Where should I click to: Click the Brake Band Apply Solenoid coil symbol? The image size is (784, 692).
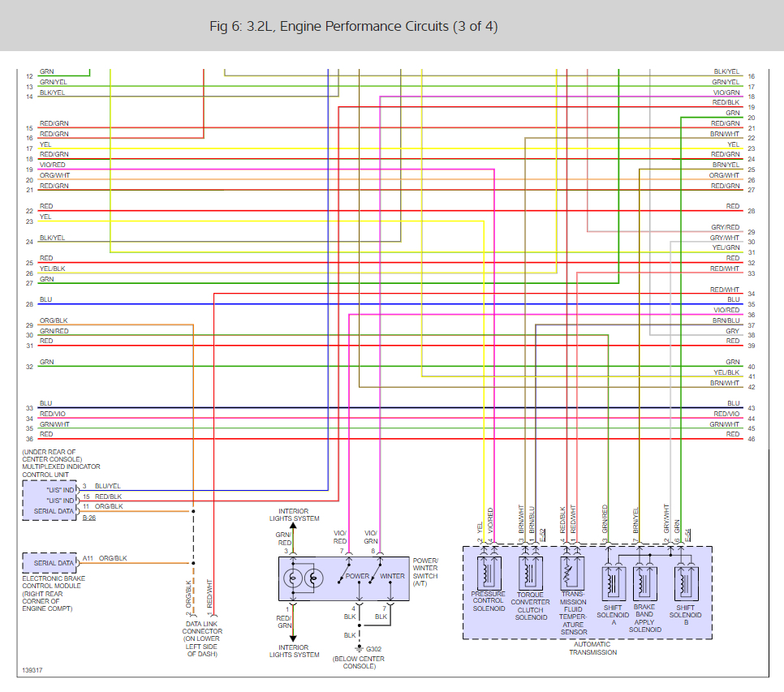[644, 583]
